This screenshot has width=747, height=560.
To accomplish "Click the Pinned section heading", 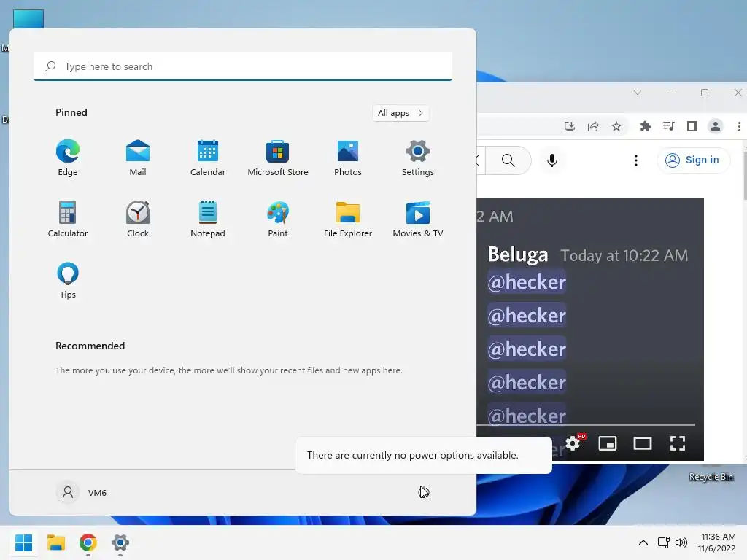I will [x=71, y=112].
